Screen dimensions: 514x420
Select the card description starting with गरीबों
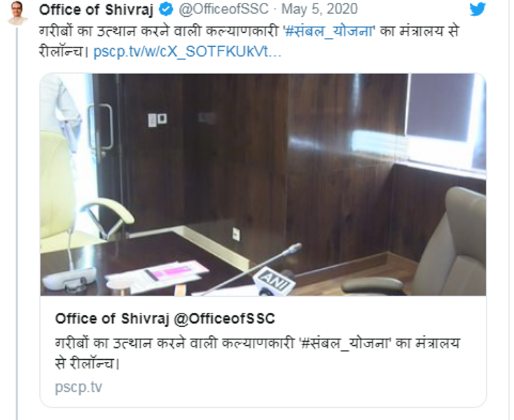[258, 353]
